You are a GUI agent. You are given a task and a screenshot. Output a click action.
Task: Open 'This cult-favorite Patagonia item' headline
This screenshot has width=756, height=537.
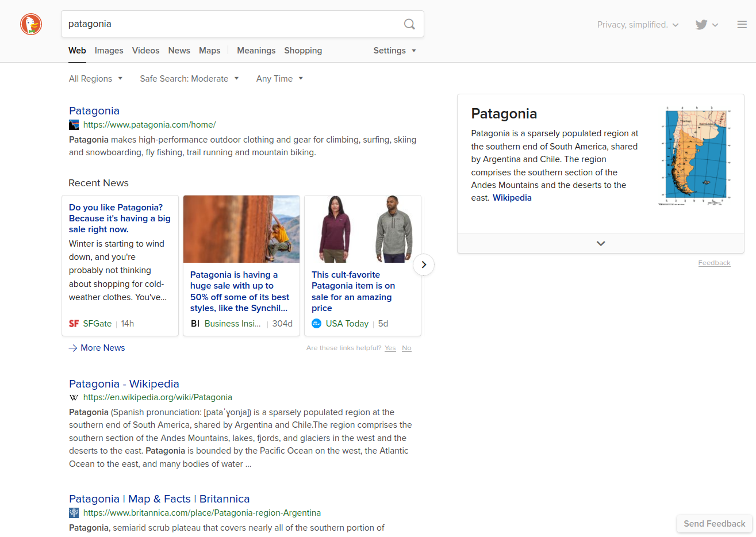(353, 291)
